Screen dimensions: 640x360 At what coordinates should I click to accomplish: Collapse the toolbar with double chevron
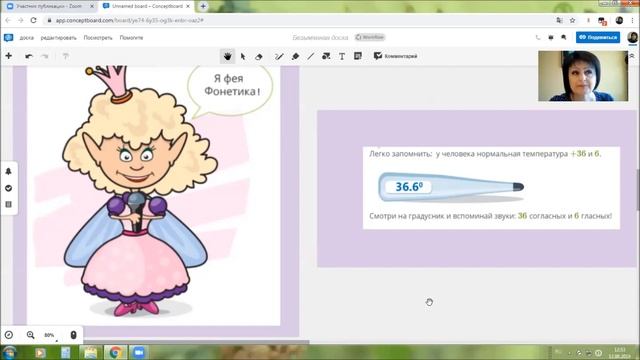[632, 56]
